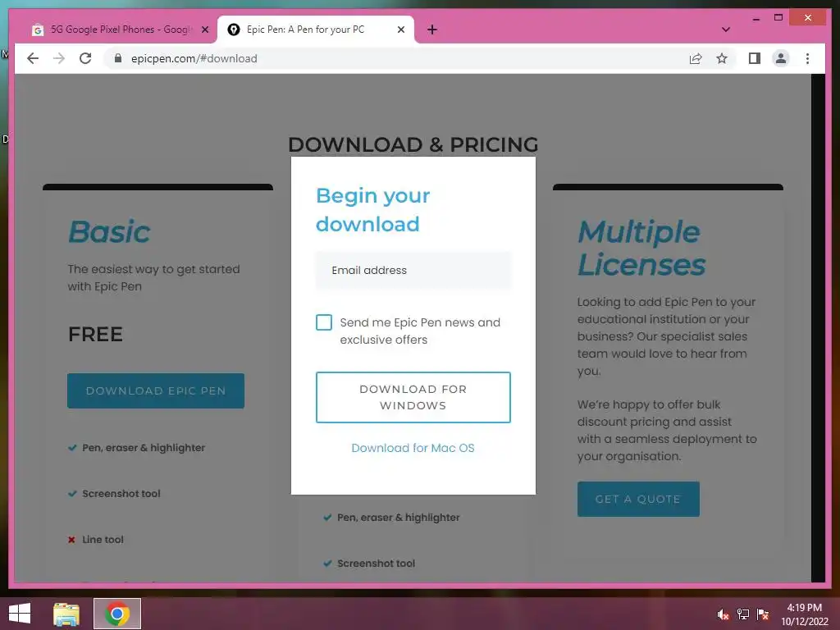Click the Download Epic Pen button under Basic

(x=156, y=391)
